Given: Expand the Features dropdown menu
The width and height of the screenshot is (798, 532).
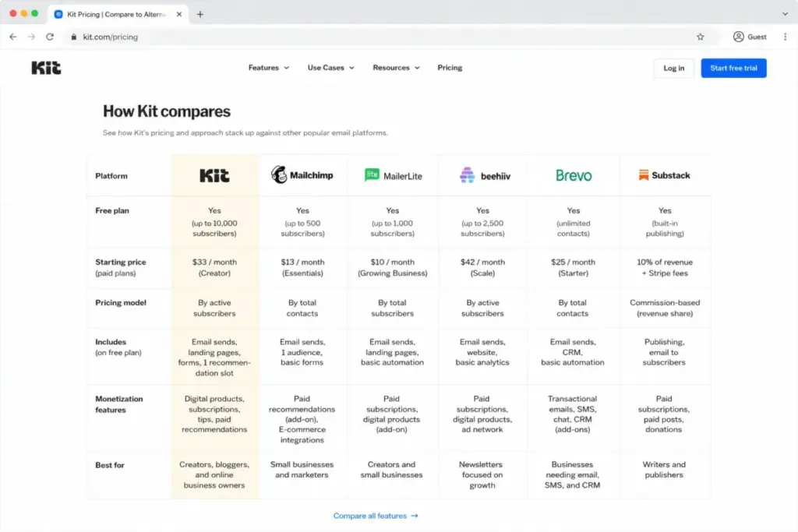Looking at the screenshot, I should click(269, 68).
